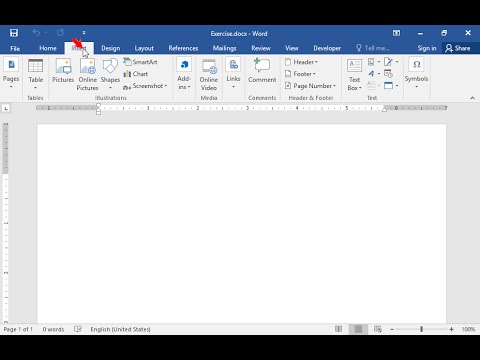Viewport: 480px width, 360px height.
Task: Click the right indent marker on ruler
Action: [384, 109]
